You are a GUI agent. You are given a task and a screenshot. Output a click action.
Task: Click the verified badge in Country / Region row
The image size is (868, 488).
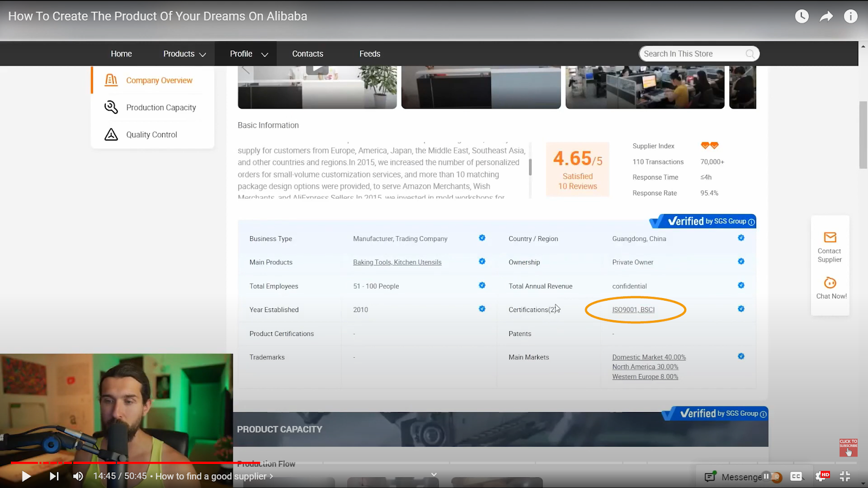click(x=741, y=238)
